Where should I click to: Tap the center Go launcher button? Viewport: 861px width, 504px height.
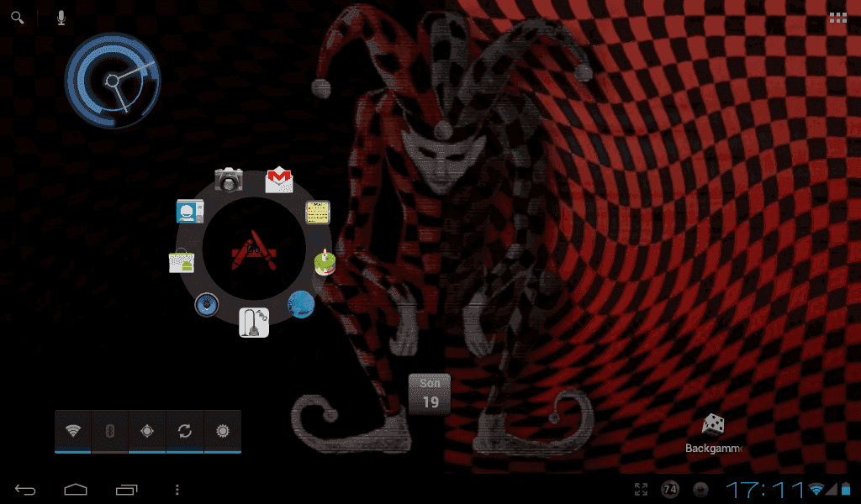[254, 249]
